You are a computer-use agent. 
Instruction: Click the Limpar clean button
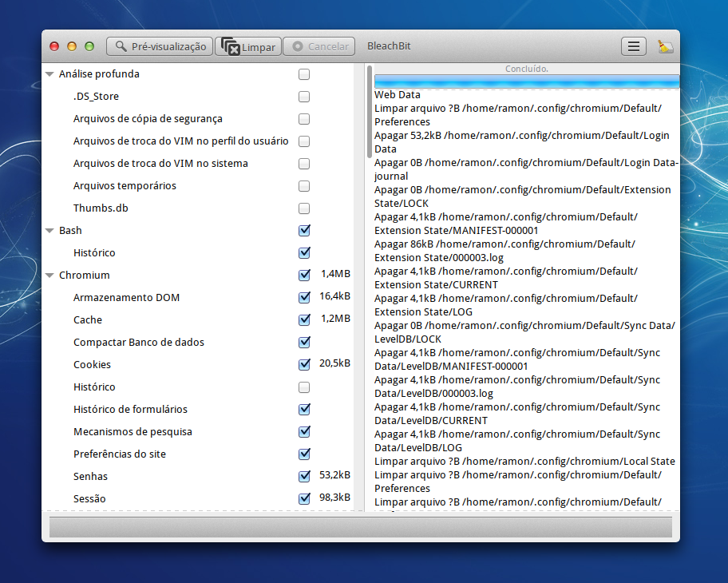(x=248, y=46)
